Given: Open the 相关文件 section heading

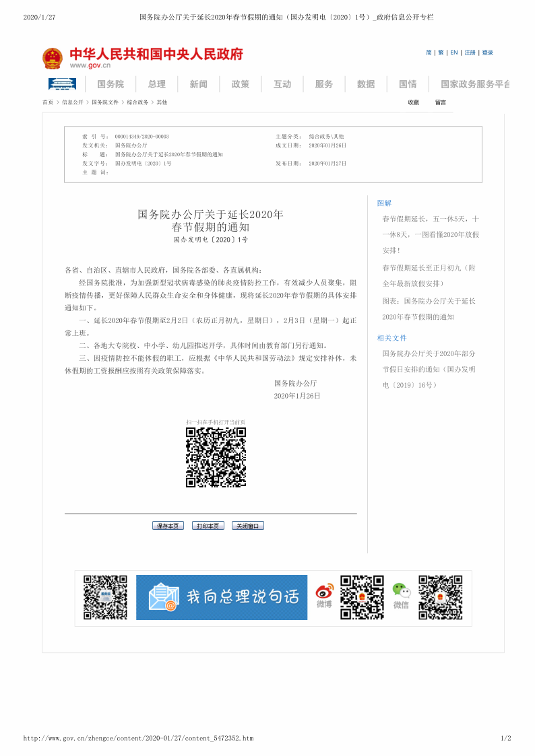Looking at the screenshot, I should (391, 338).
